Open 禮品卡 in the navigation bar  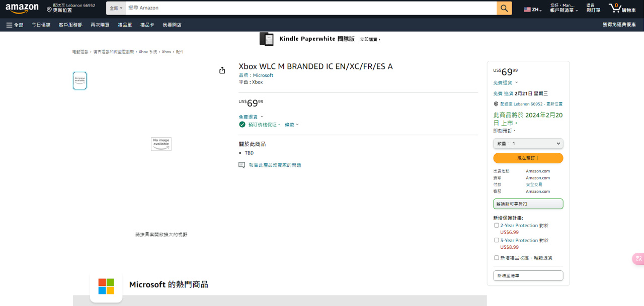[x=147, y=25]
